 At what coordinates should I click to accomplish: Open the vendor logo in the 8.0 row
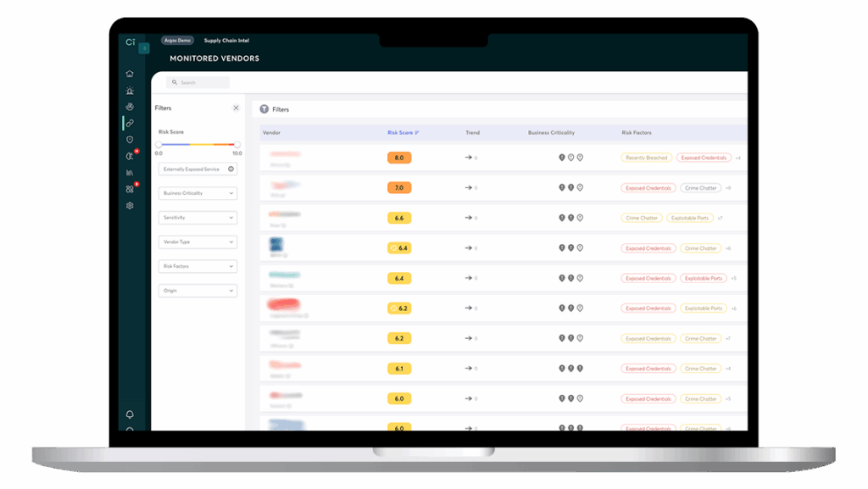pos(285,153)
